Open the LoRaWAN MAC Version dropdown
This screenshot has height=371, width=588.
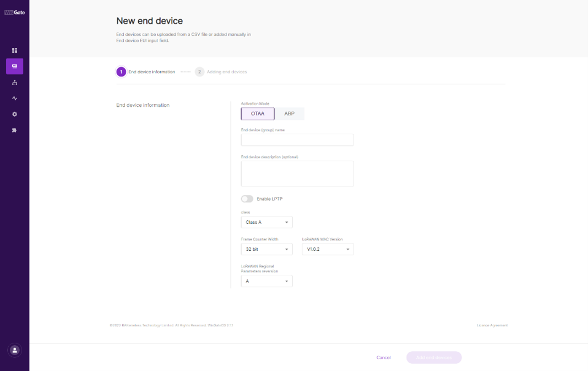click(328, 249)
